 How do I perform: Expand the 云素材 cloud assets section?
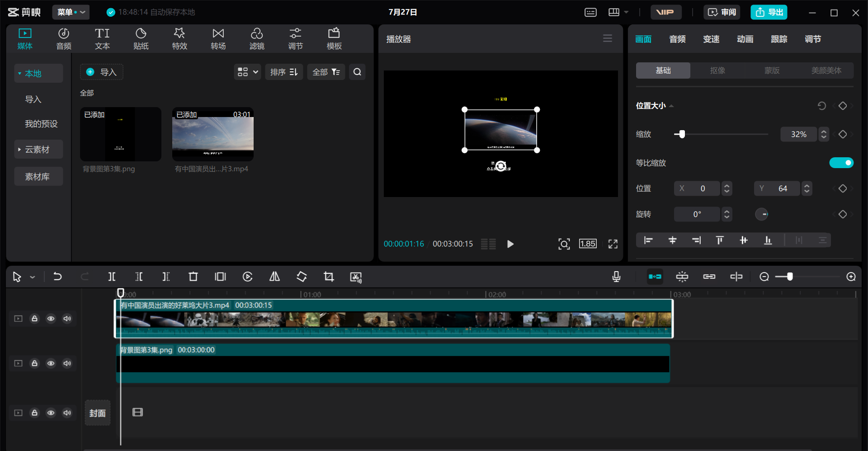pos(38,149)
